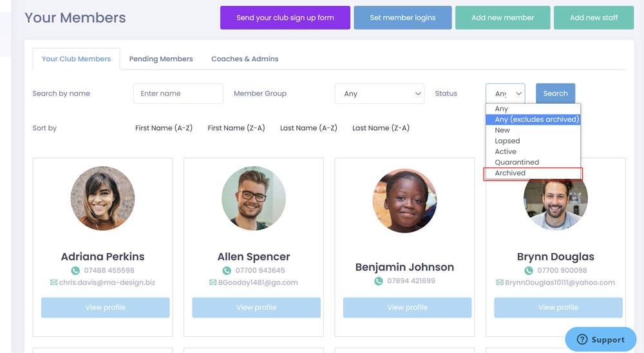Click Adriana Perkins profile photo
This screenshot has width=644, height=353.
pyautogui.click(x=102, y=199)
